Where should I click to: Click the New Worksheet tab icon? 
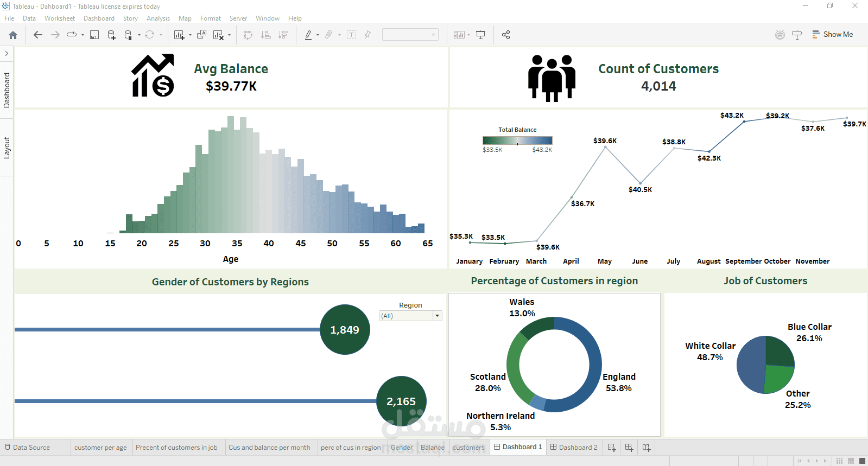(612, 448)
